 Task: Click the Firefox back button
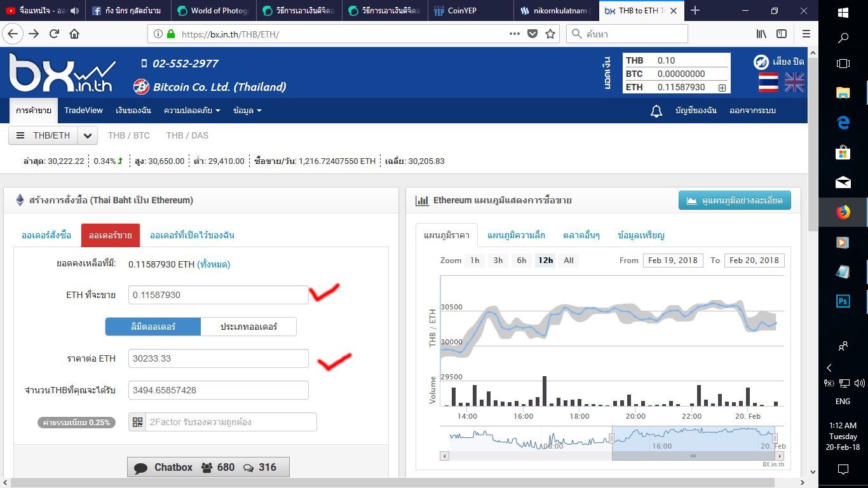click(12, 34)
